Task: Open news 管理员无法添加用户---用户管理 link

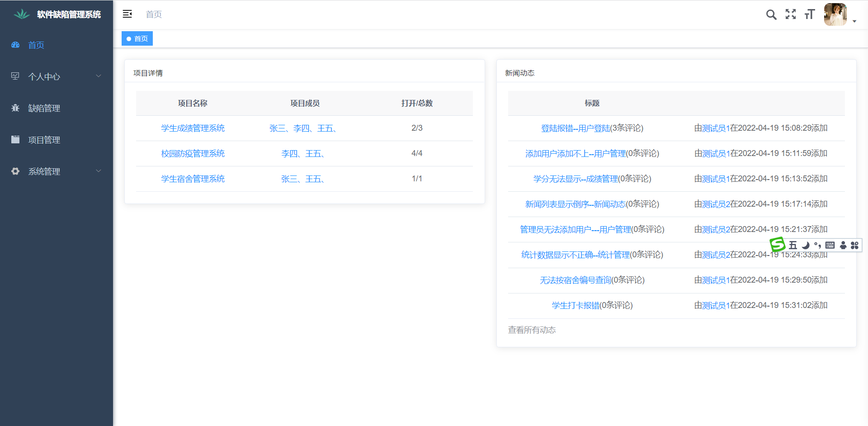Action: pos(576,229)
